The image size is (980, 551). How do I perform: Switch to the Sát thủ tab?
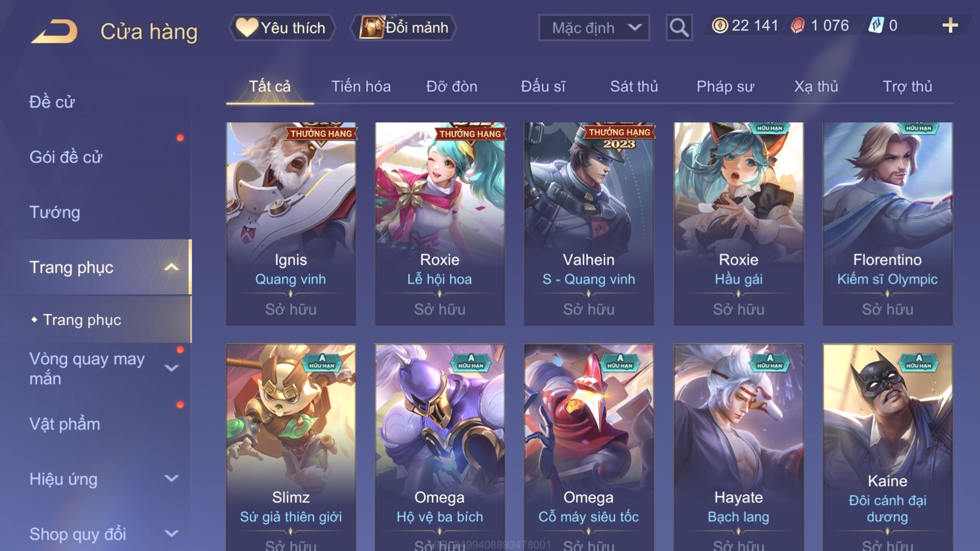tap(634, 86)
